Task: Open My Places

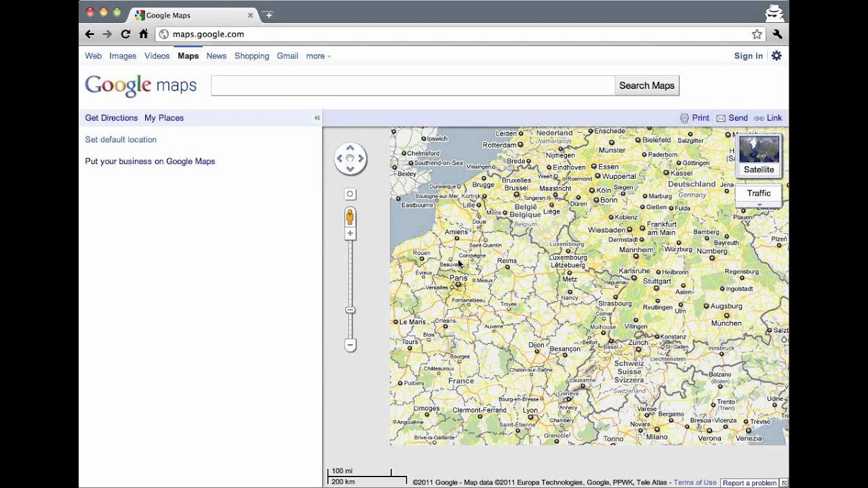Action: click(164, 118)
